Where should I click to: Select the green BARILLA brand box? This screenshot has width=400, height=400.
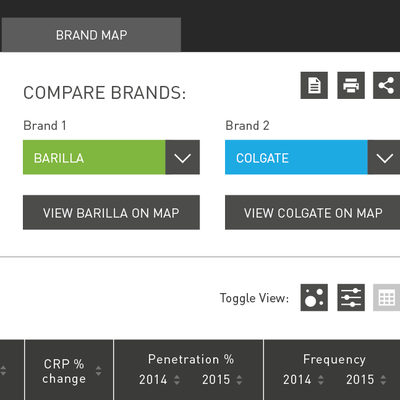[94, 157]
